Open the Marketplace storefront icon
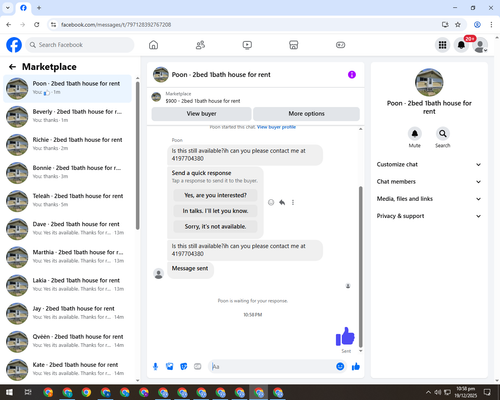 point(294,45)
